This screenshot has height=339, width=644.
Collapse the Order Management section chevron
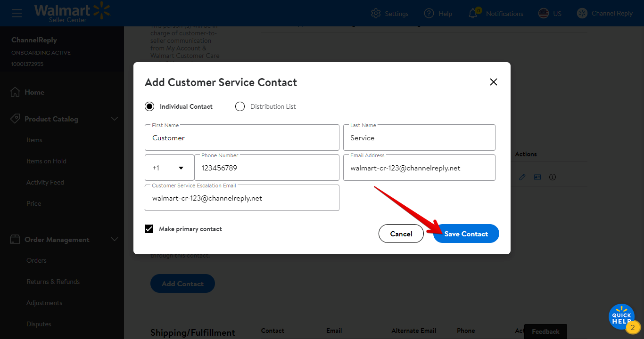pos(115,239)
